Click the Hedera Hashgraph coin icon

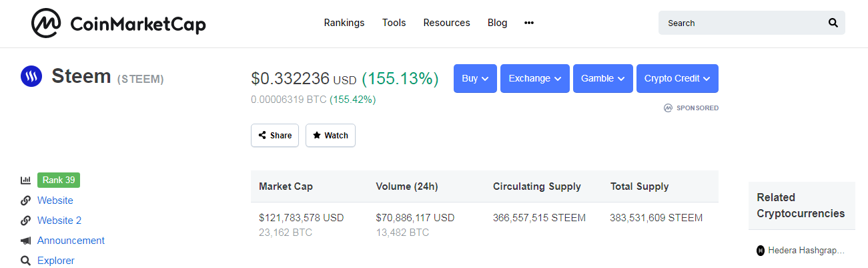761,251
